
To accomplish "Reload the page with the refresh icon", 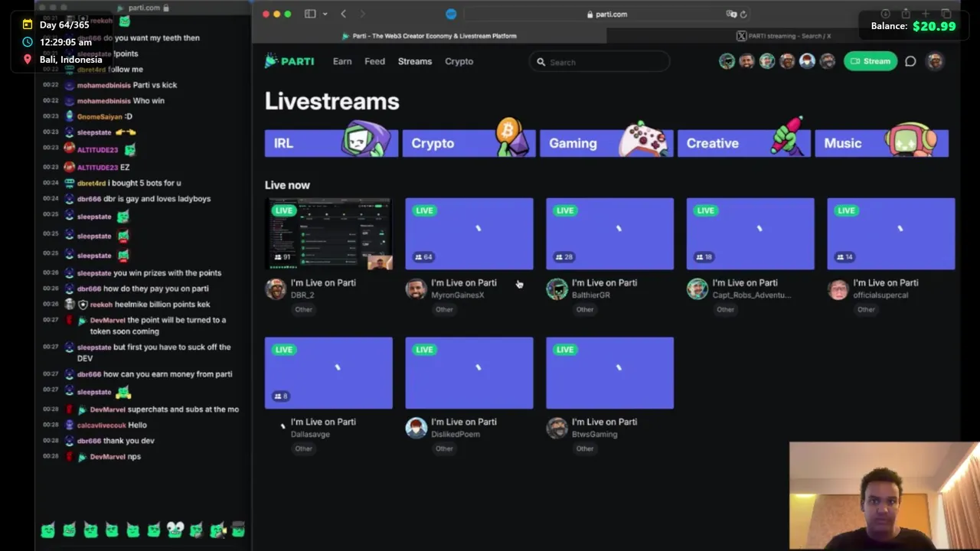I will [x=743, y=14].
